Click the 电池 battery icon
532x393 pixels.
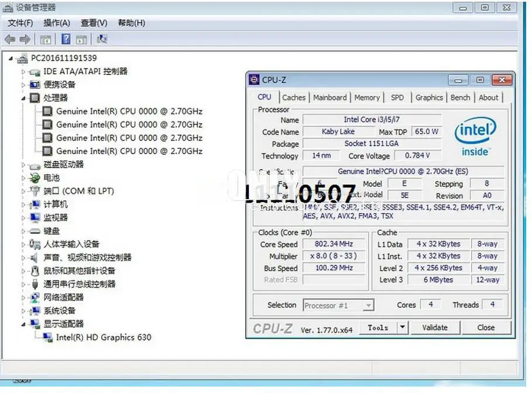tap(35, 177)
